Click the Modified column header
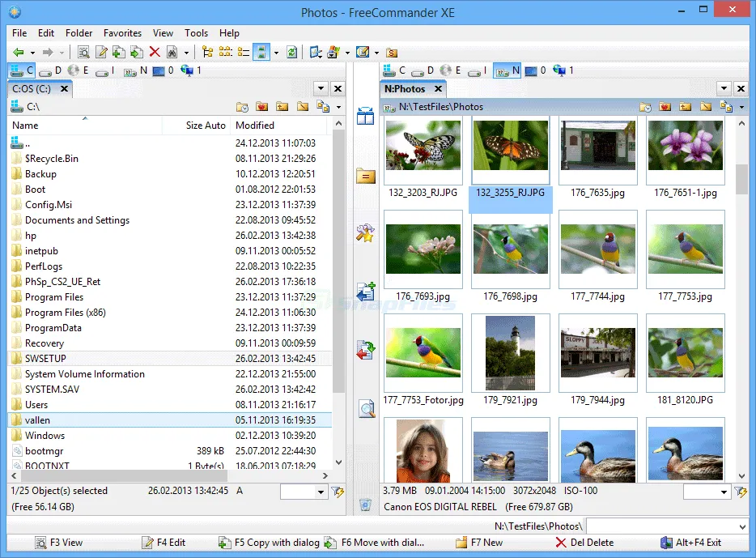Screen dimensions: 756x558 pos(278,126)
